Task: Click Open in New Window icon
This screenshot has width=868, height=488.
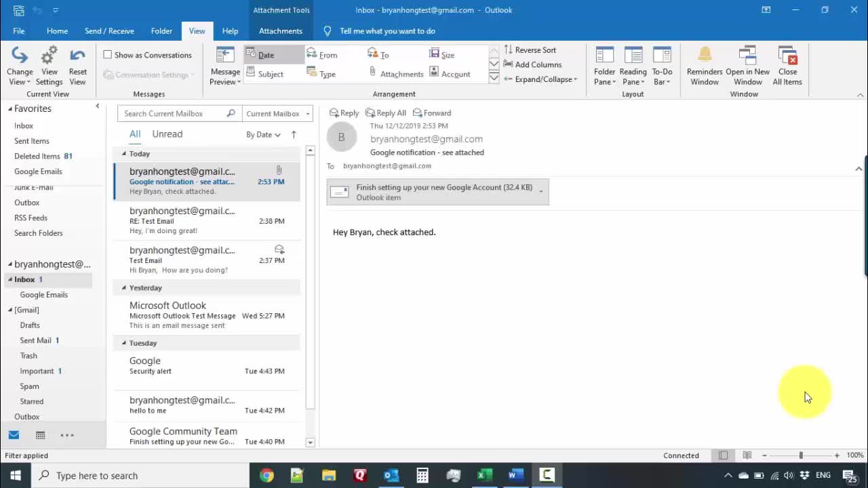Action: click(747, 56)
